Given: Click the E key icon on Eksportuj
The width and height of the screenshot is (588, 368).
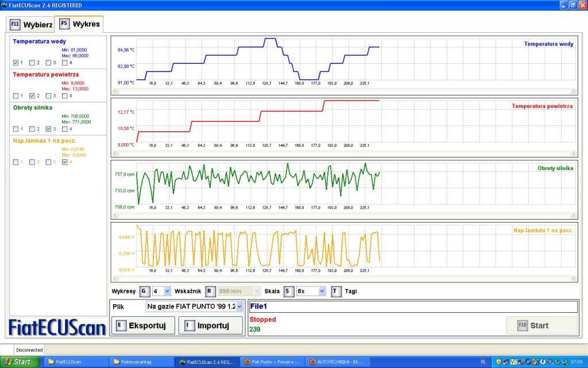Looking at the screenshot, I should (119, 325).
